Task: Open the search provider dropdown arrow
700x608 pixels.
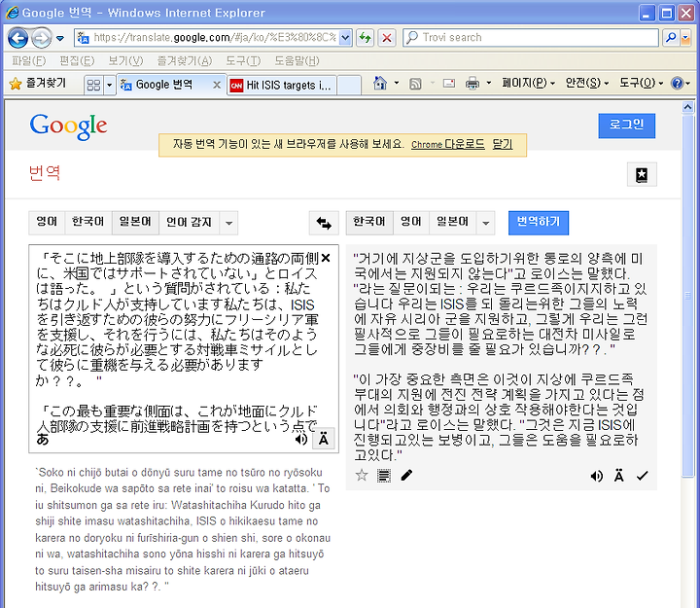Action: point(685,38)
